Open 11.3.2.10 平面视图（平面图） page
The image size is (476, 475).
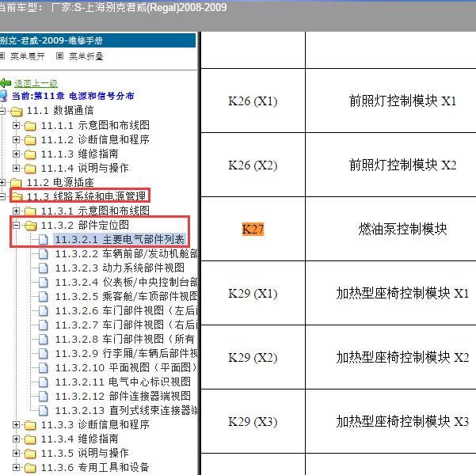pos(126,367)
